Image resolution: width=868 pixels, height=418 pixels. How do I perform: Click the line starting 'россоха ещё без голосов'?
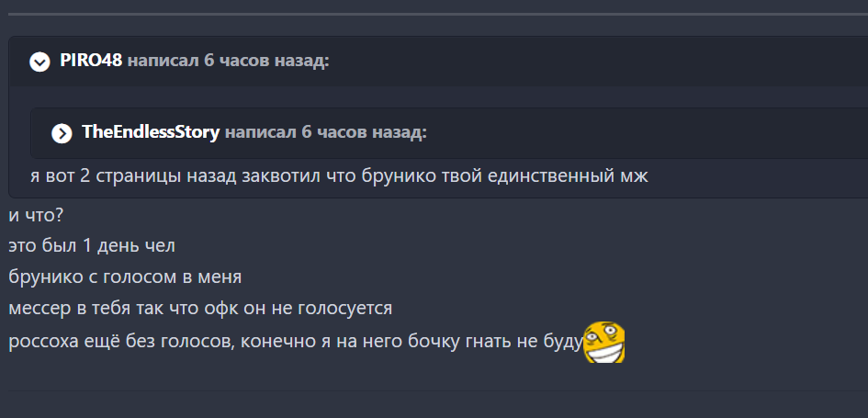point(296,342)
